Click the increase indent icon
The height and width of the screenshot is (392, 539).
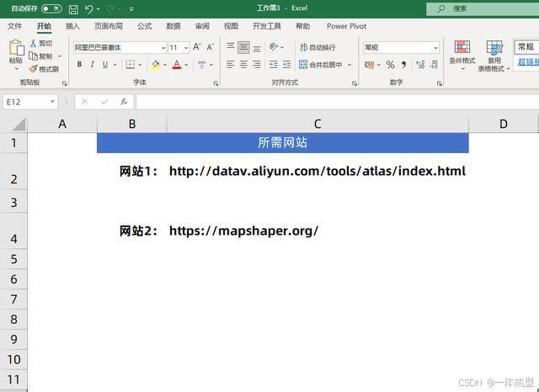click(x=286, y=64)
